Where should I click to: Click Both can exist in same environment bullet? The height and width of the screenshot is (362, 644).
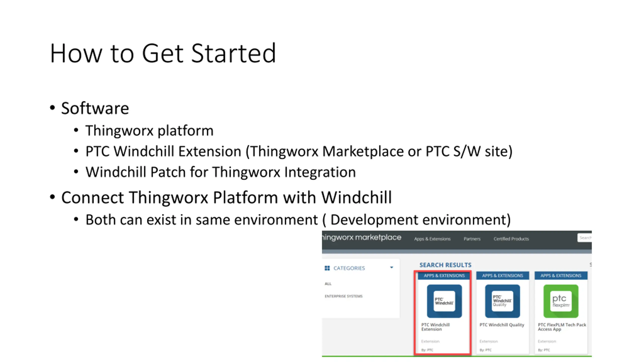pos(298,220)
